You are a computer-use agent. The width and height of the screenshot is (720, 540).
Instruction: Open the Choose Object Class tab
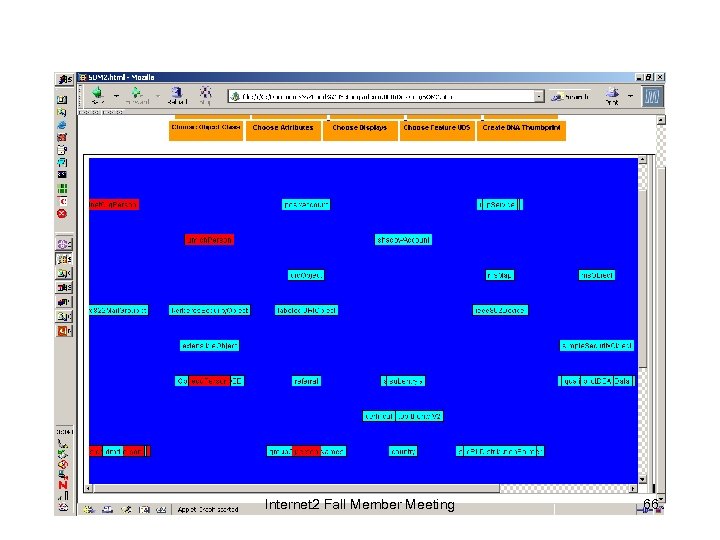pos(206,129)
